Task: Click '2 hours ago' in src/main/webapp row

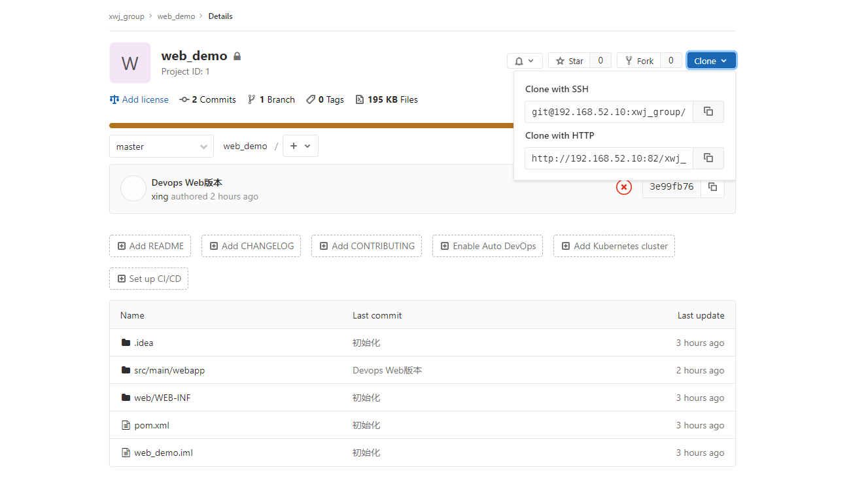Action: (701, 370)
